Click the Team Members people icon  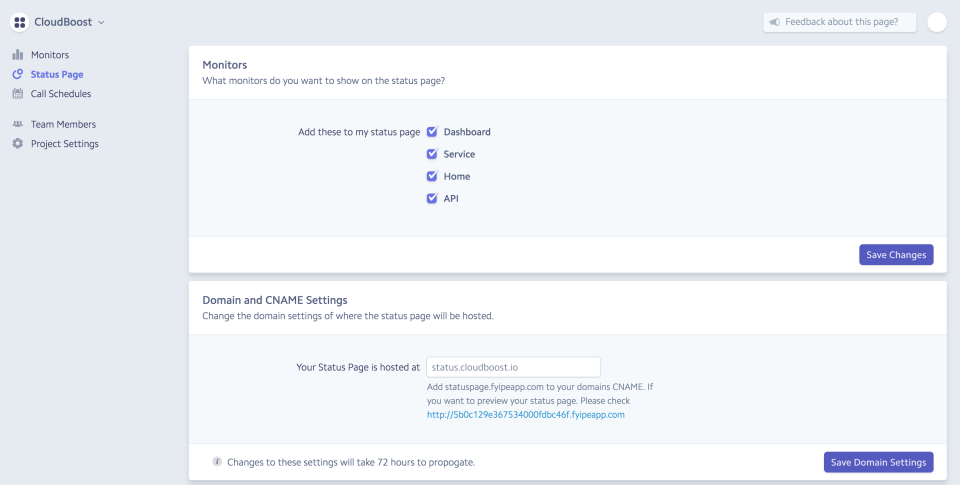point(18,124)
